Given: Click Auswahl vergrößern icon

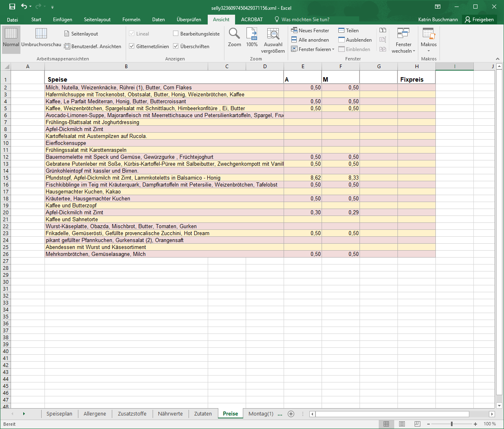Looking at the screenshot, I should [x=273, y=33].
